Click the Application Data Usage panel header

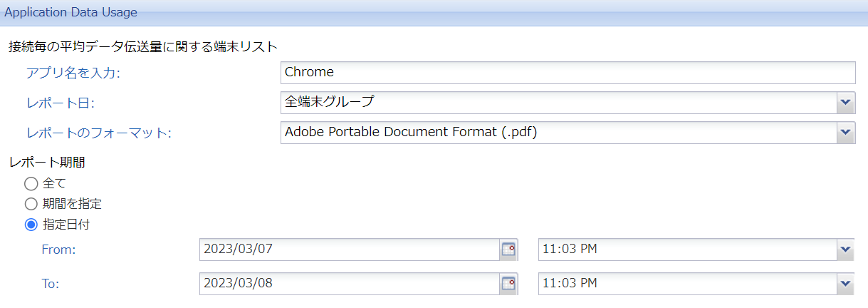pos(71,12)
